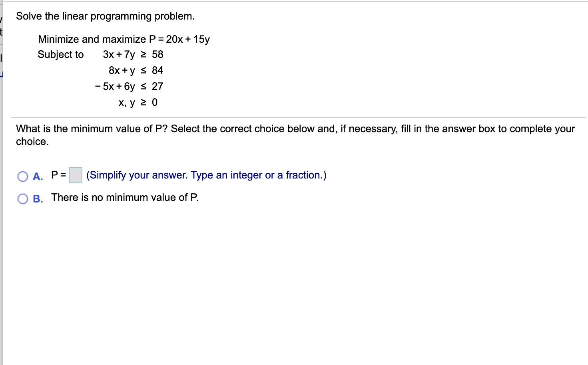The width and height of the screenshot is (588, 365).
Task: Click the blue hint text about simplifying your answer
Action: [206, 175]
